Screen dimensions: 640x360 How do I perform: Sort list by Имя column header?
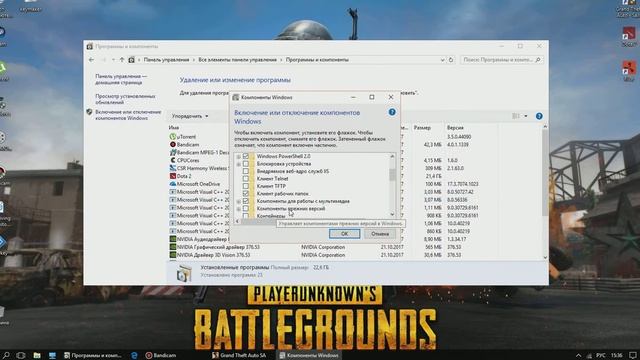click(x=174, y=128)
